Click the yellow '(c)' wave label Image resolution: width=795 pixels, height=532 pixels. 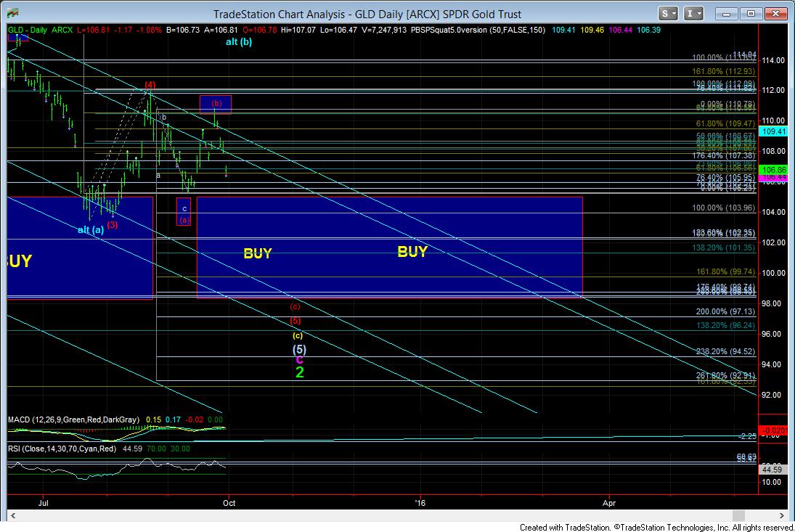[298, 335]
